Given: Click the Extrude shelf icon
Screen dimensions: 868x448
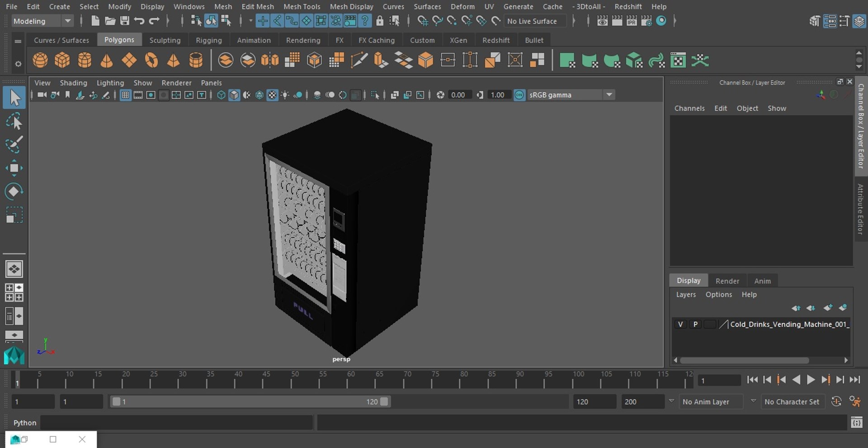Looking at the screenshot, I should point(381,60).
